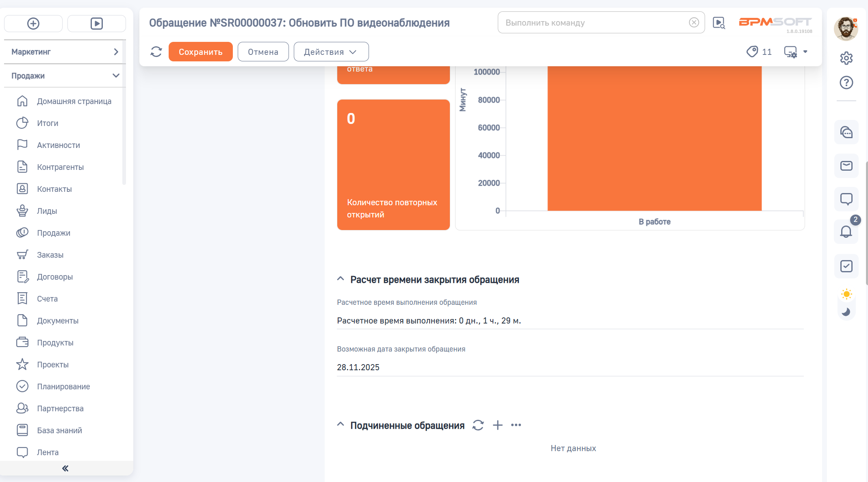Image resolution: width=868 pixels, height=482 pixels.
Task: Open help via the question mark icon
Action: point(846,83)
